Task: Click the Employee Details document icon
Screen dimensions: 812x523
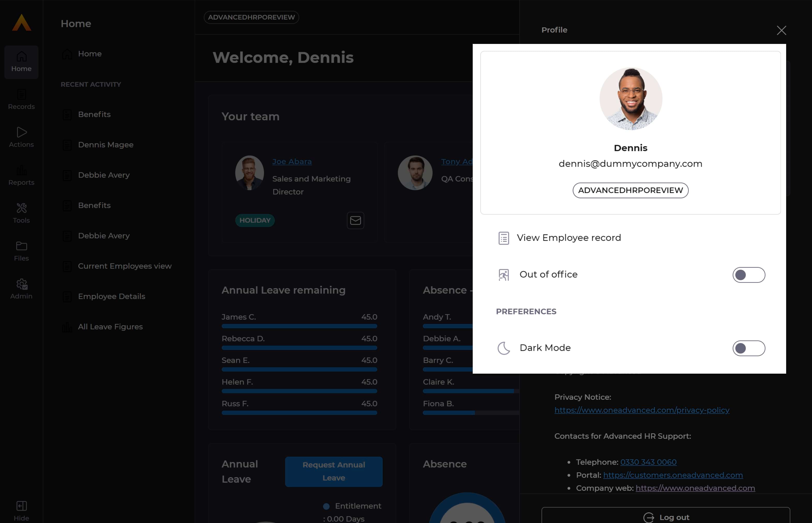Action: (x=67, y=296)
